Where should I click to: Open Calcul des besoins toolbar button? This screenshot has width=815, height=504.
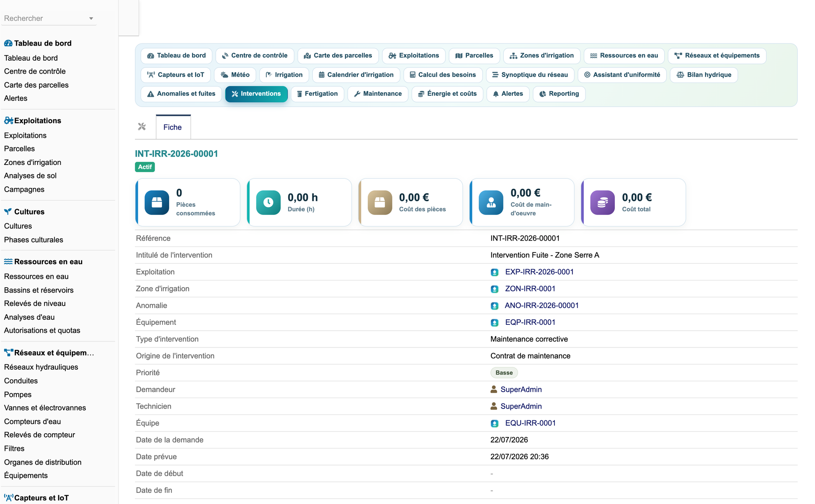tap(443, 75)
